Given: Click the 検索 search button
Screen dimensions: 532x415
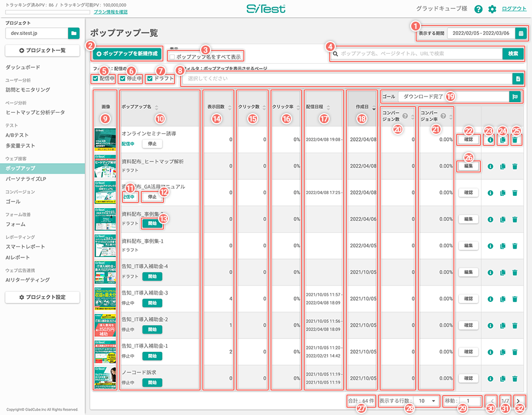Looking at the screenshot, I should [x=513, y=54].
